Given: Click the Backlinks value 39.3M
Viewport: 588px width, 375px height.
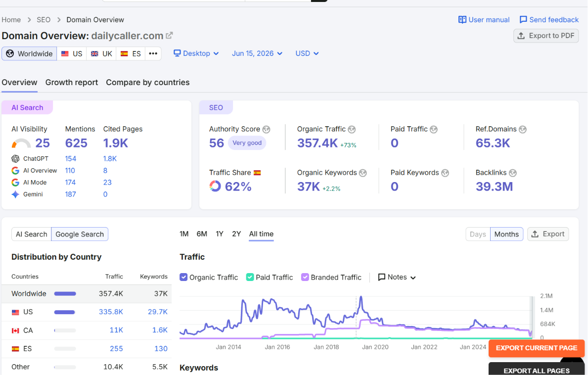Looking at the screenshot, I should (494, 187).
